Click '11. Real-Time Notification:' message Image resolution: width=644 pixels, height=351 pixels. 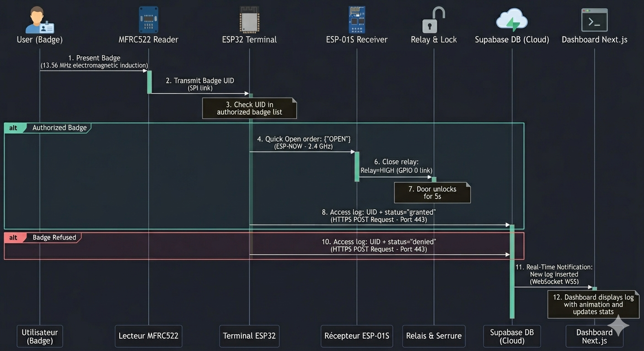pyautogui.click(x=554, y=267)
